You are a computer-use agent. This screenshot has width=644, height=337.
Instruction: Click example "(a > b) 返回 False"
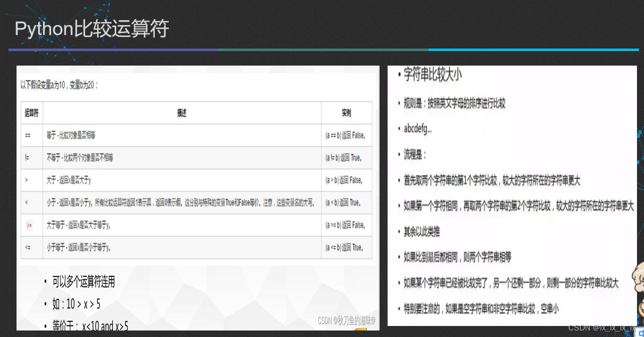344,180
